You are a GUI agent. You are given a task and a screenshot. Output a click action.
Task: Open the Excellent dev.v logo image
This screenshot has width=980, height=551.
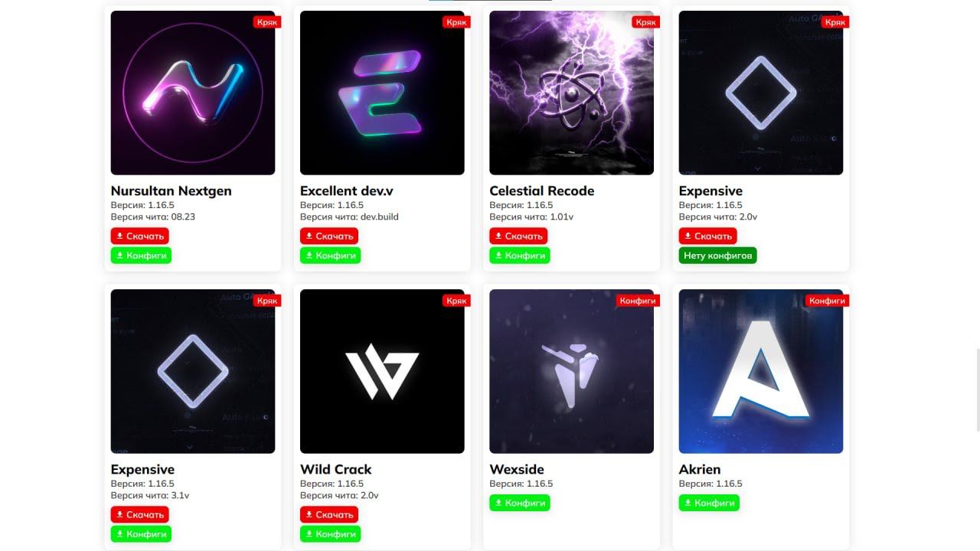pos(382,93)
